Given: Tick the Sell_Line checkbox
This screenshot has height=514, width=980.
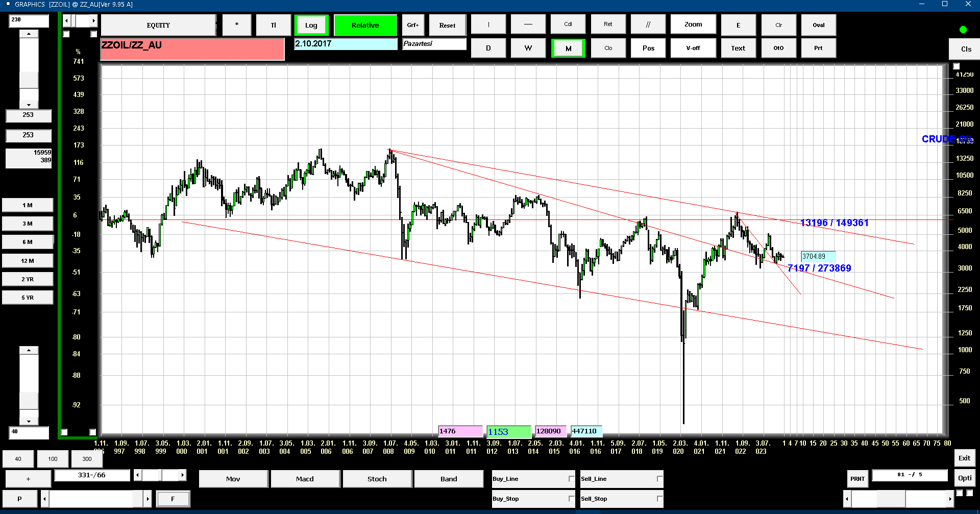Looking at the screenshot, I should (x=659, y=479).
